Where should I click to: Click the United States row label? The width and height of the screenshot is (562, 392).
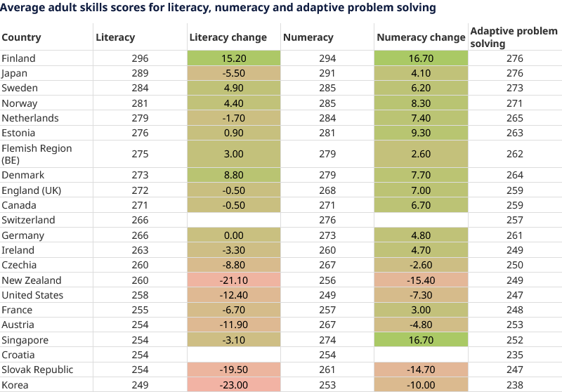coord(32,295)
